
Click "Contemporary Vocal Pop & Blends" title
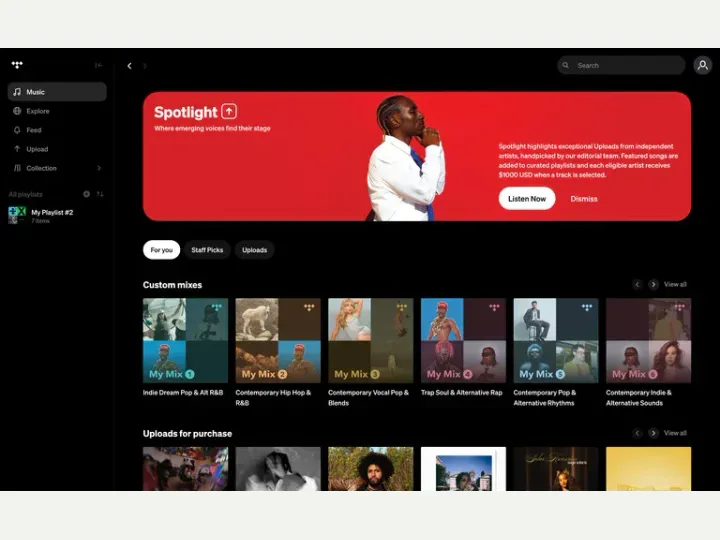coord(368,398)
